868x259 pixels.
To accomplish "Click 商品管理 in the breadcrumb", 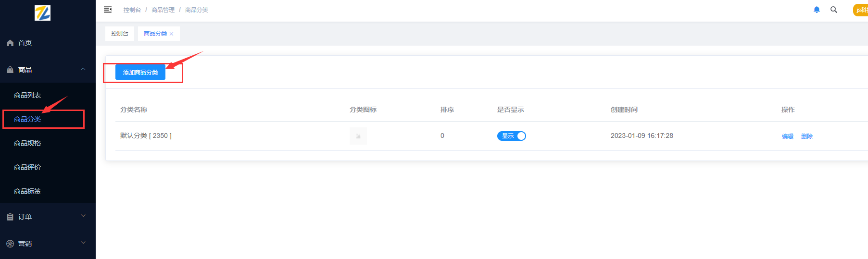I will coord(163,10).
